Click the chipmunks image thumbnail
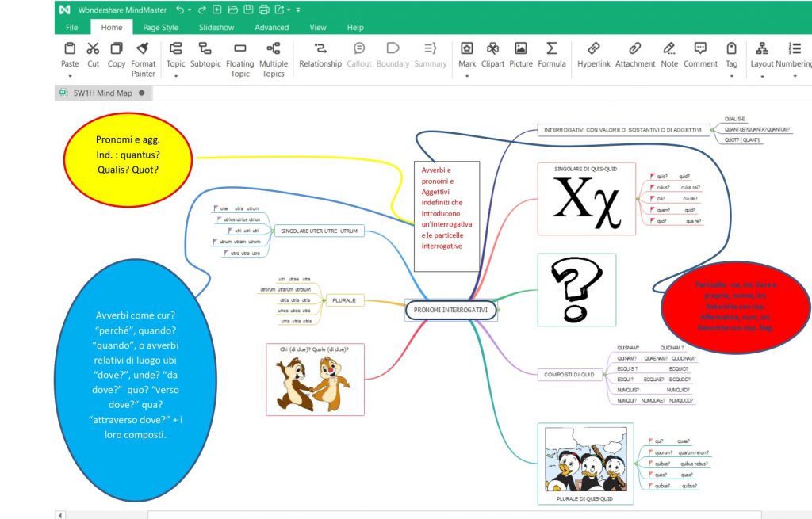The width and height of the screenshot is (812, 519). point(315,384)
